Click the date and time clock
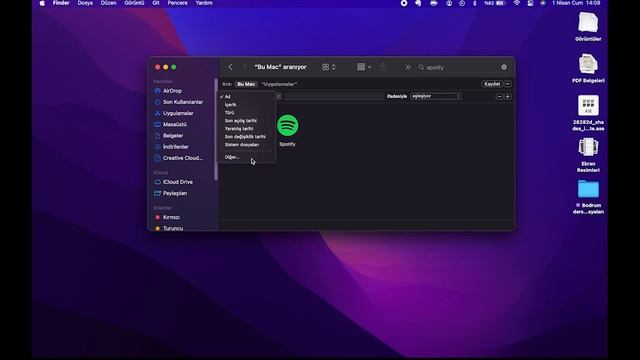The width and height of the screenshot is (640, 360). click(x=576, y=3)
